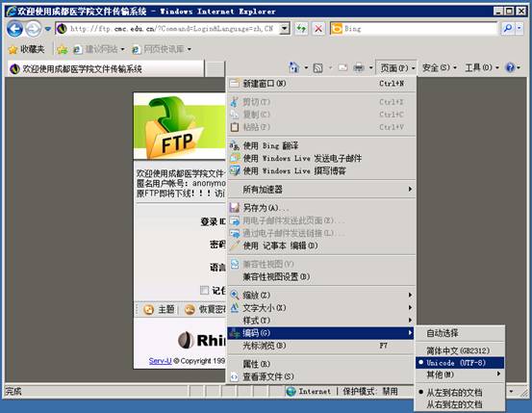Open the favorites star labeled 收藏夹

click(27, 50)
